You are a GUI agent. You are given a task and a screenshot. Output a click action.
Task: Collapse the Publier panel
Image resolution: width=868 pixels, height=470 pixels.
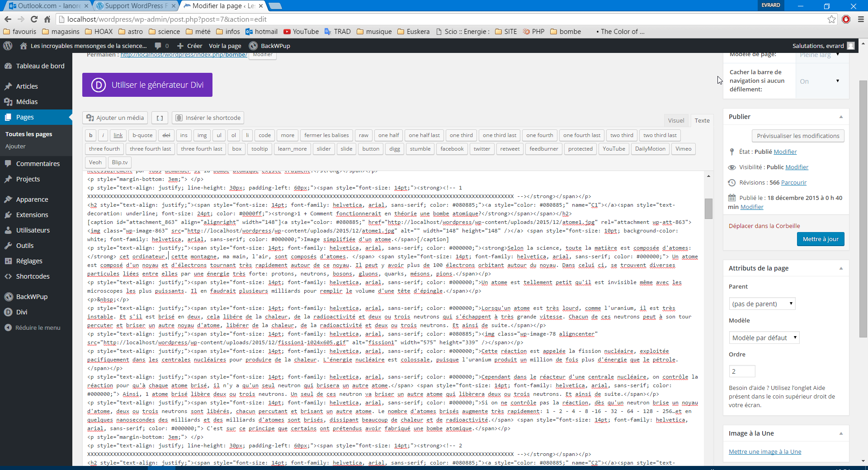841,117
